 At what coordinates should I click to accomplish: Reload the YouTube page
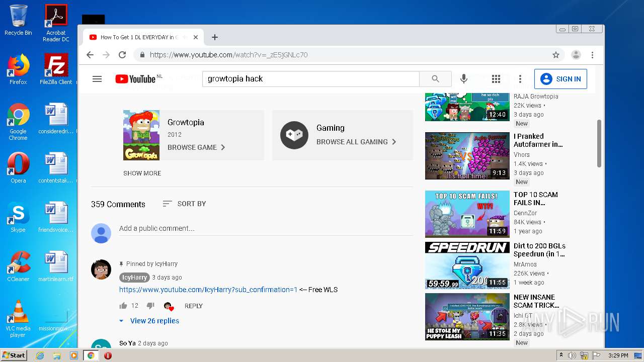point(122,55)
